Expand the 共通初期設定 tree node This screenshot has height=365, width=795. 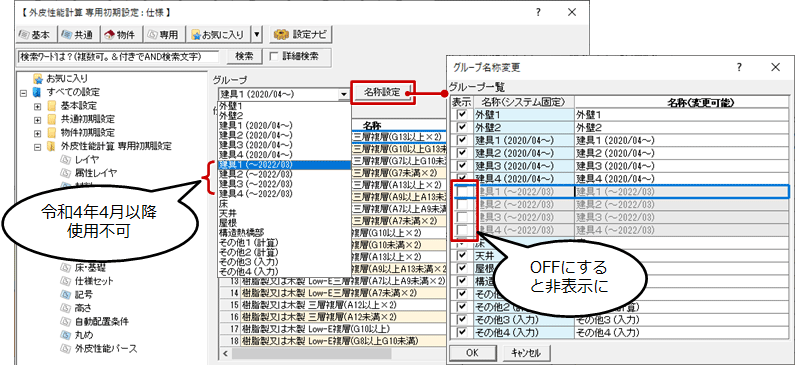(x=37, y=120)
